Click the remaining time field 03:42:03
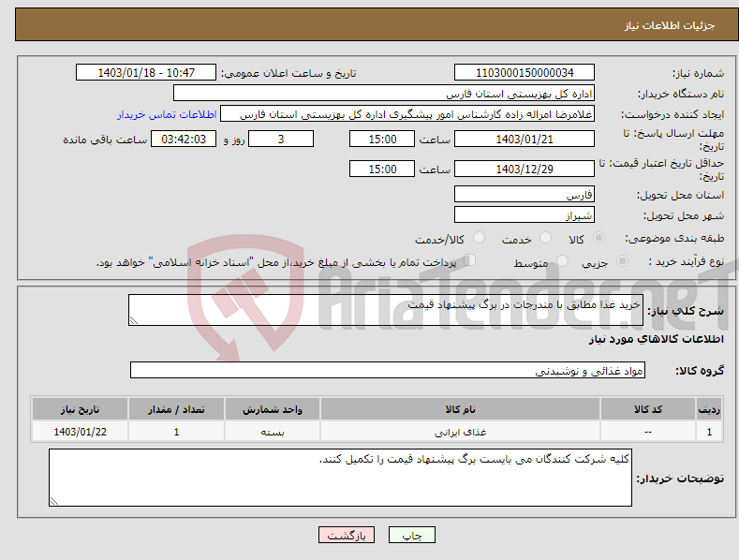 (x=184, y=139)
